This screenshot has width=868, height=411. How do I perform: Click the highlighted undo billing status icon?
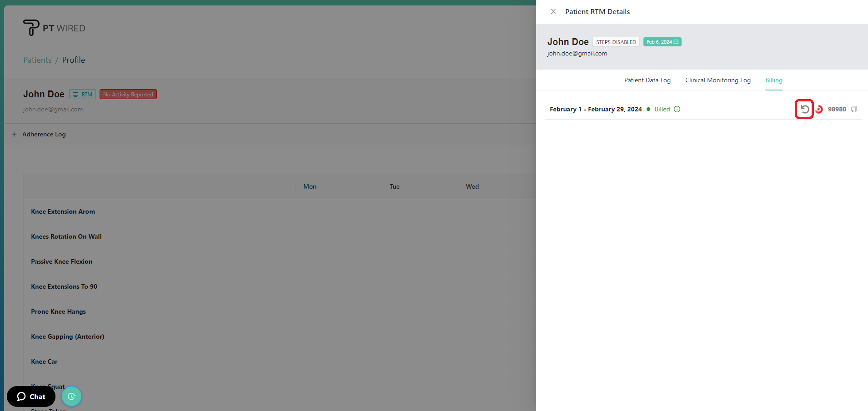pos(804,109)
